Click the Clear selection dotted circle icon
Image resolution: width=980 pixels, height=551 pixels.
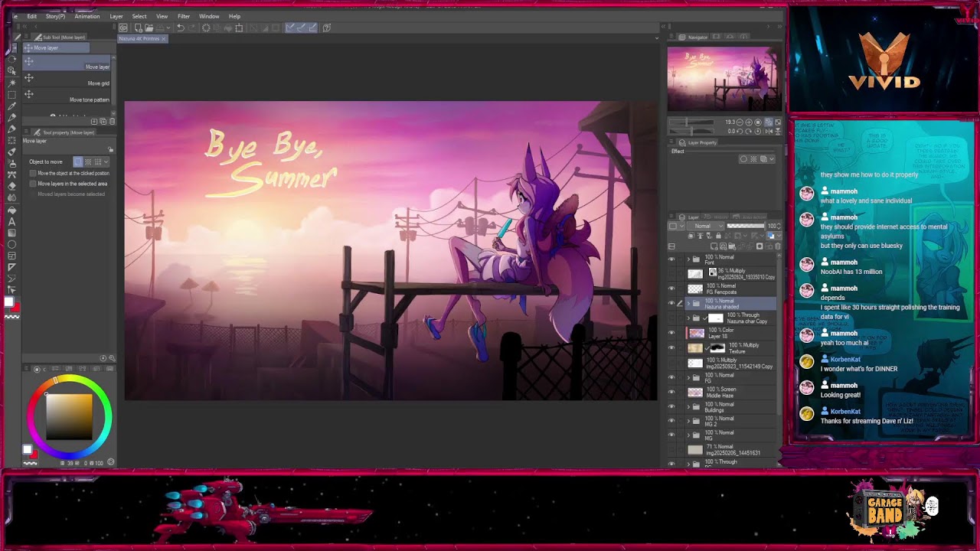pyautogui.click(x=206, y=28)
